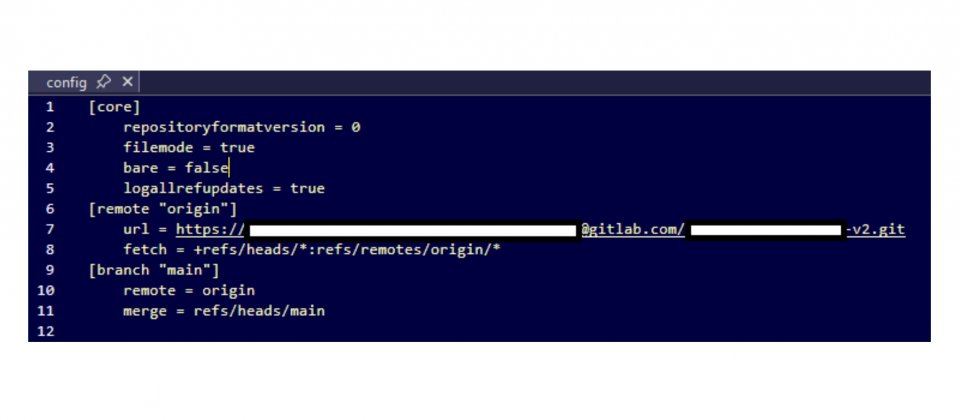Click the merge = refs/heads/main line
The image size is (960, 420).
224,311
